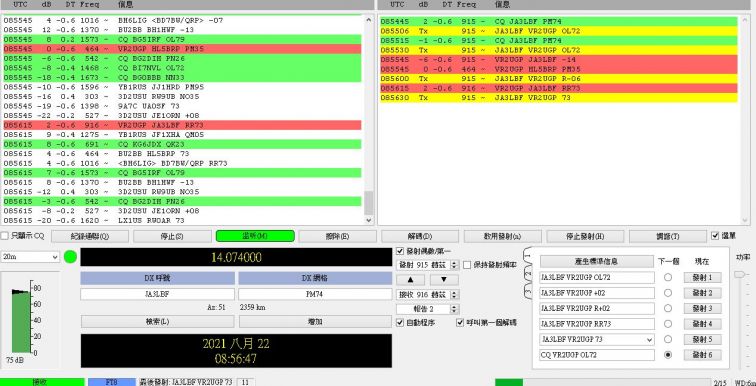Adjust the report 2 spinner arrows
This screenshot has width=756, height=386.
tap(454, 309)
